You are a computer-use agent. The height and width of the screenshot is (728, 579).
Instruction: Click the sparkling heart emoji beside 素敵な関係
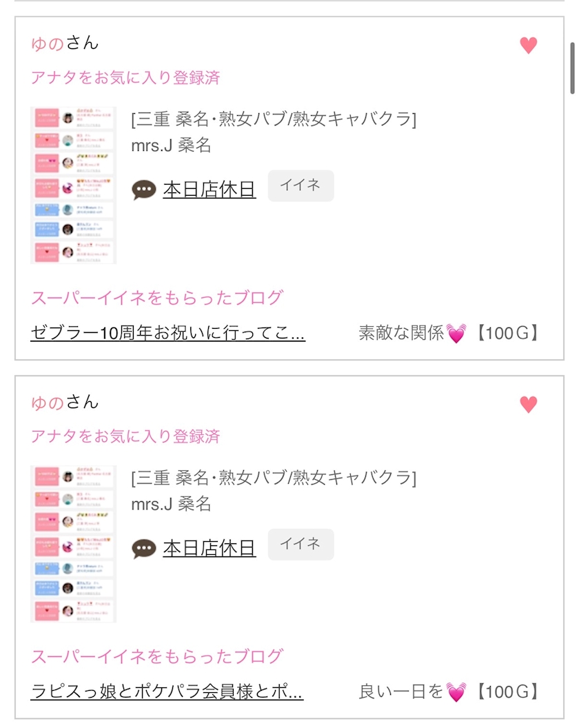[456, 334]
